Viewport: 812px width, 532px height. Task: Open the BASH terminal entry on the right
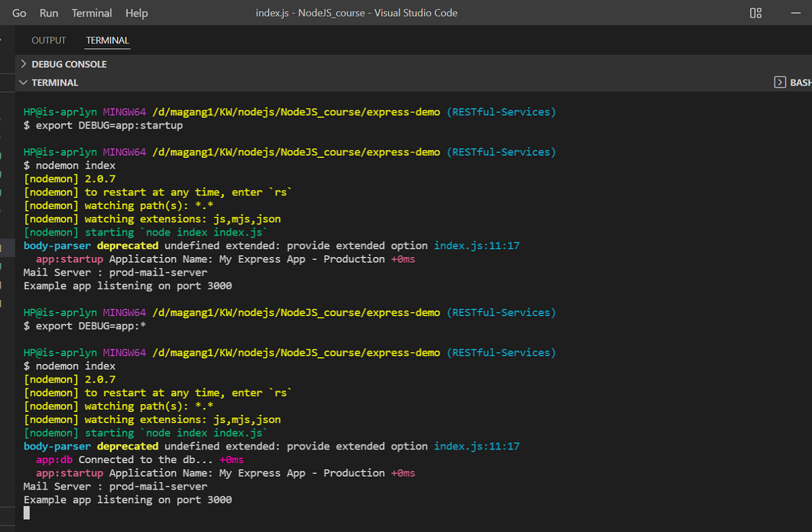pos(800,82)
